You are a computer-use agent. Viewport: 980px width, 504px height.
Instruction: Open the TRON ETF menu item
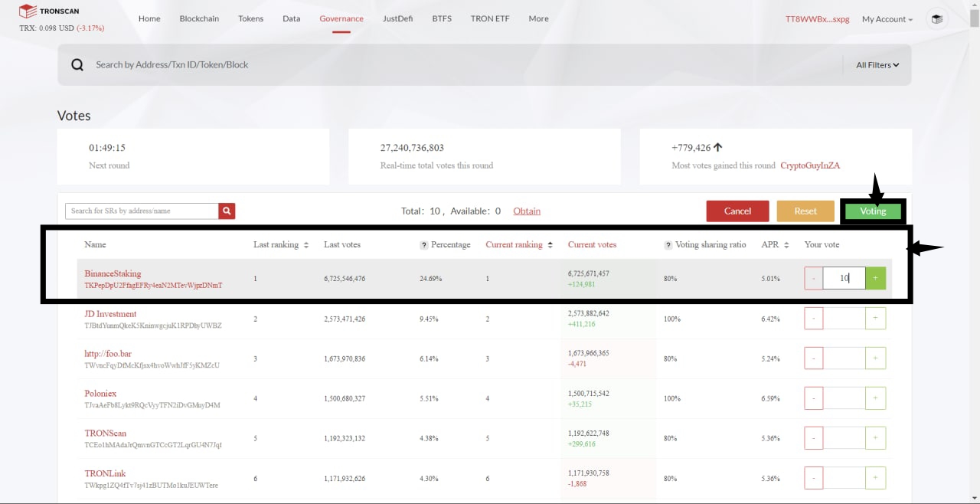tap(490, 18)
